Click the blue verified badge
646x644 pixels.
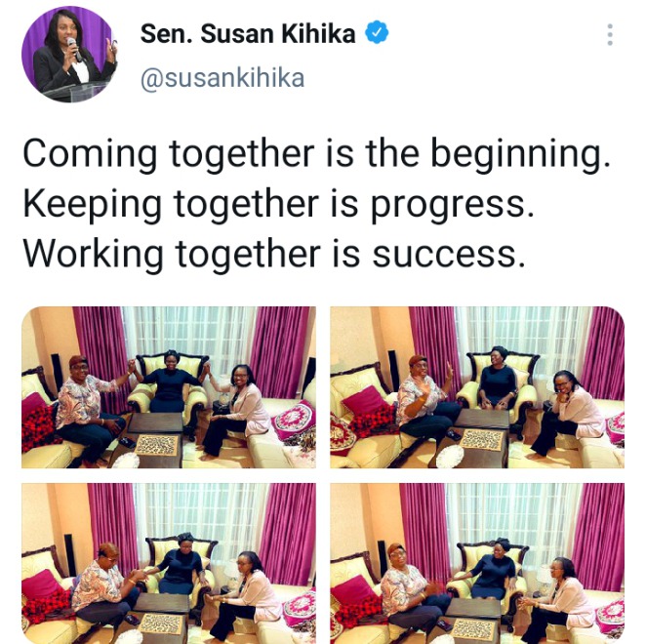click(x=377, y=33)
